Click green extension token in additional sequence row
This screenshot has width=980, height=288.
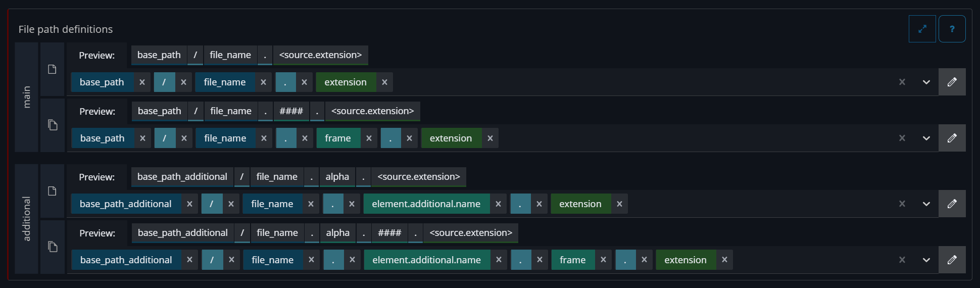[x=685, y=260]
